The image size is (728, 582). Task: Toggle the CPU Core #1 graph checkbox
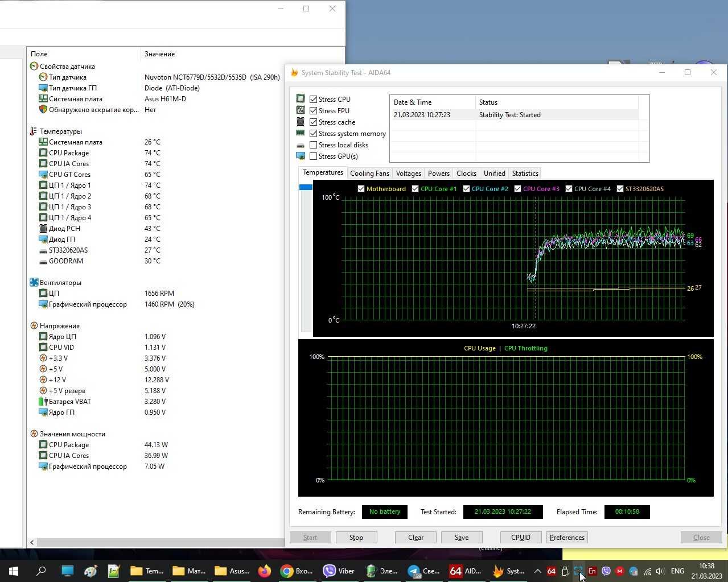[415, 188]
